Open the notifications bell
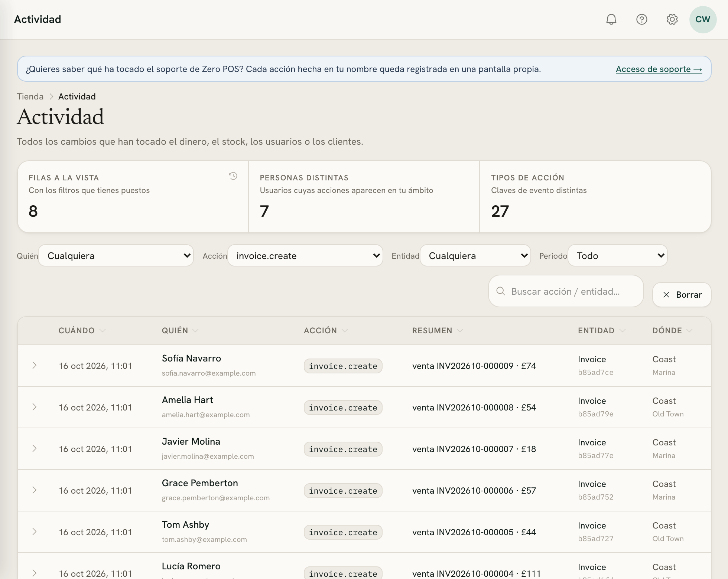The width and height of the screenshot is (728, 579). [611, 19]
